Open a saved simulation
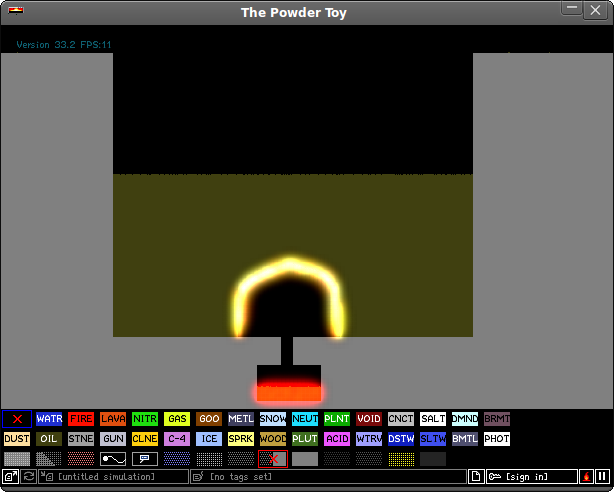The width and height of the screenshot is (614, 492). coord(11,477)
